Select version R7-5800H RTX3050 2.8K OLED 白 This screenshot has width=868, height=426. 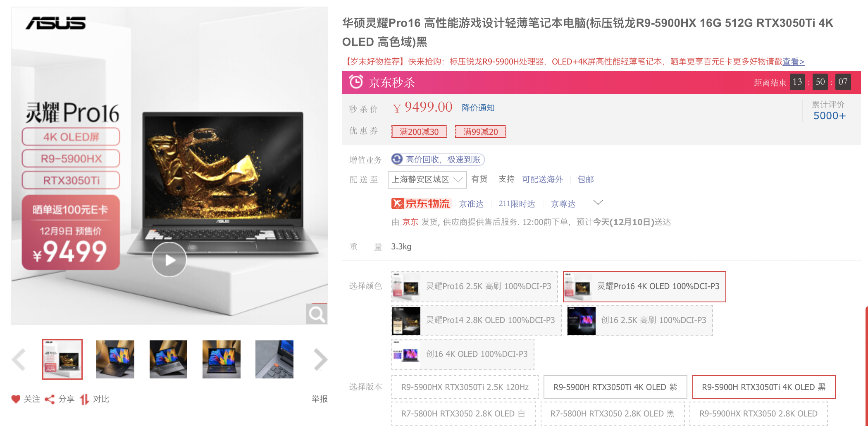point(463,414)
